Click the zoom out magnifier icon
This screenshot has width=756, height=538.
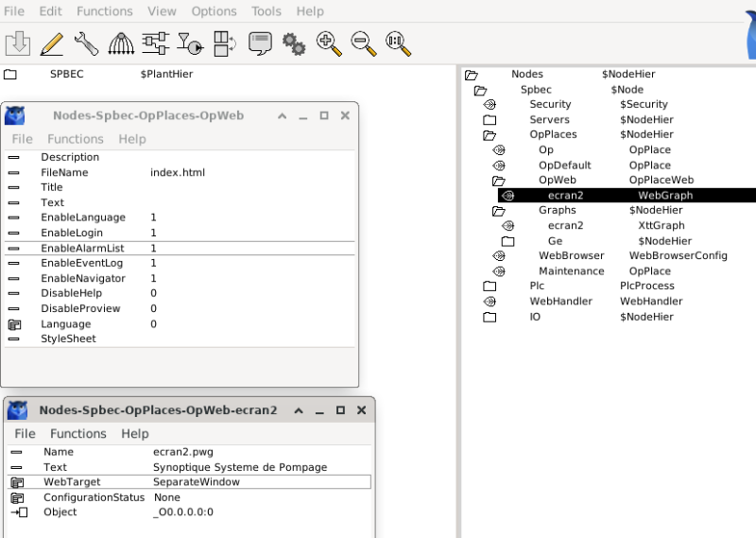[363, 43]
